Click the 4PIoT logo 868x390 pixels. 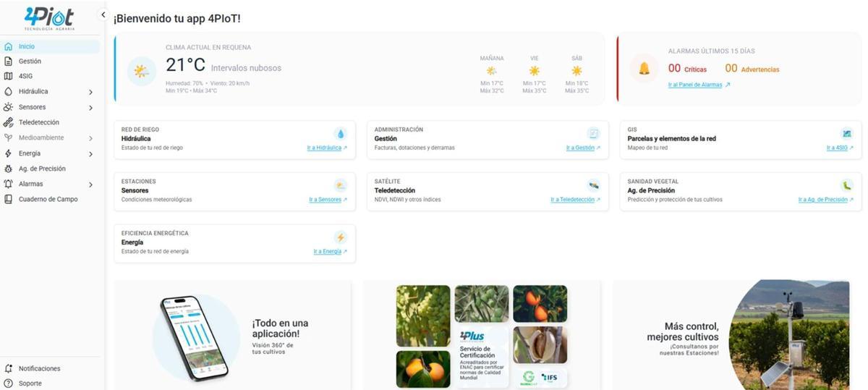click(x=48, y=17)
